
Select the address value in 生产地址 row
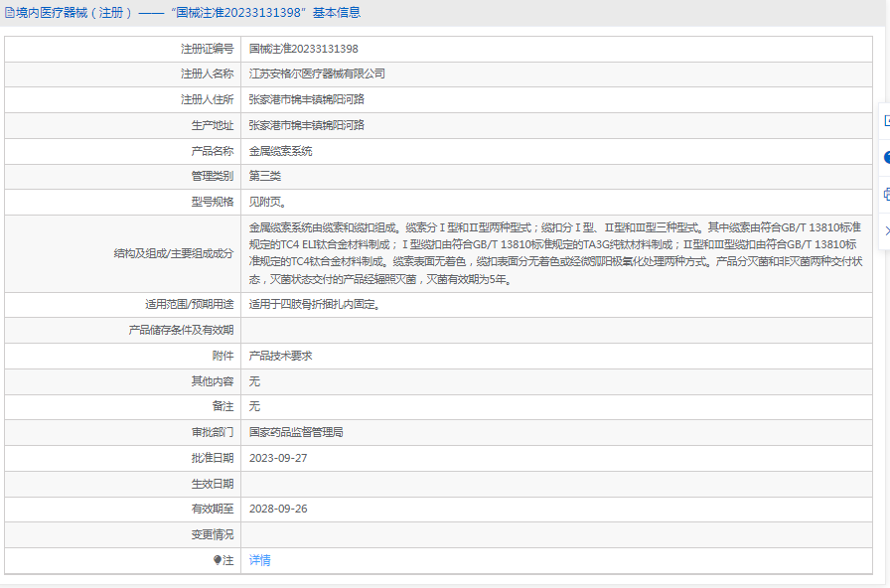point(307,125)
